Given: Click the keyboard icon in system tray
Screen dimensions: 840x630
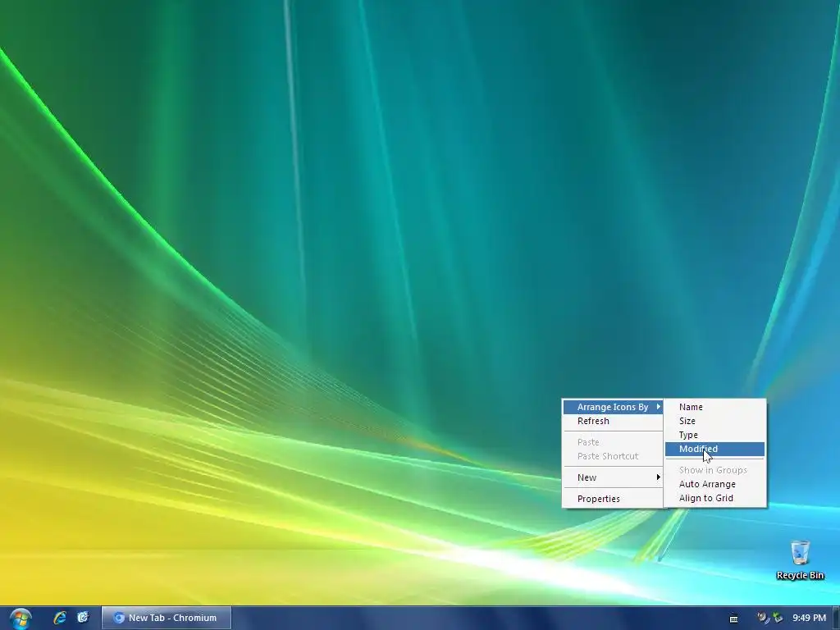Looking at the screenshot, I should [734, 619].
